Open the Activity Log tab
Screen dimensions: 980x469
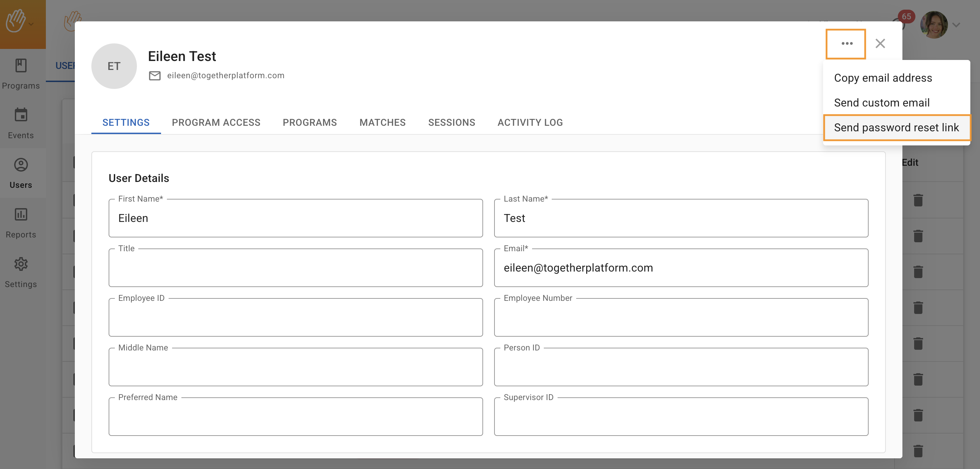click(530, 122)
